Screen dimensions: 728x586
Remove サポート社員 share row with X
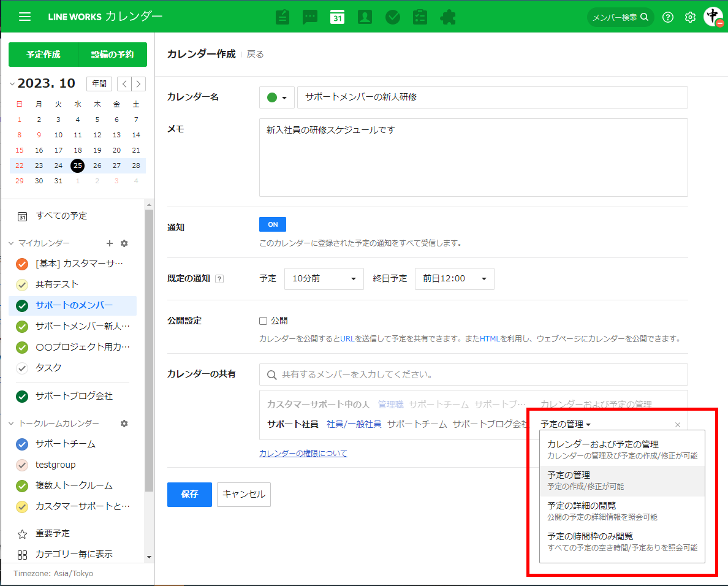coord(677,425)
